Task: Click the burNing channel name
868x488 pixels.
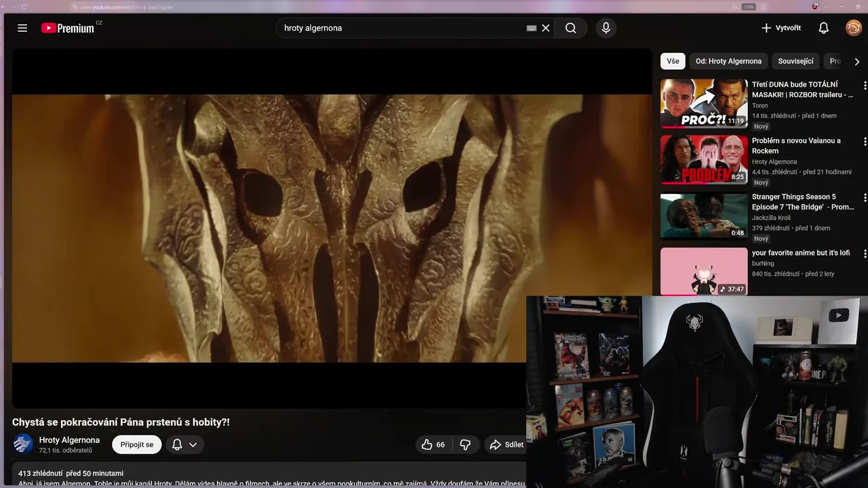Action: 763,264
